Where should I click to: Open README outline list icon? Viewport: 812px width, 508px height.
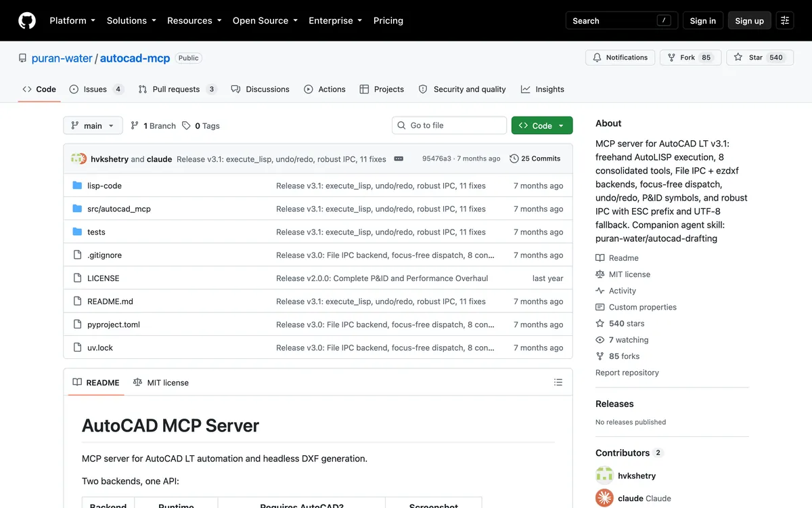pos(558,383)
